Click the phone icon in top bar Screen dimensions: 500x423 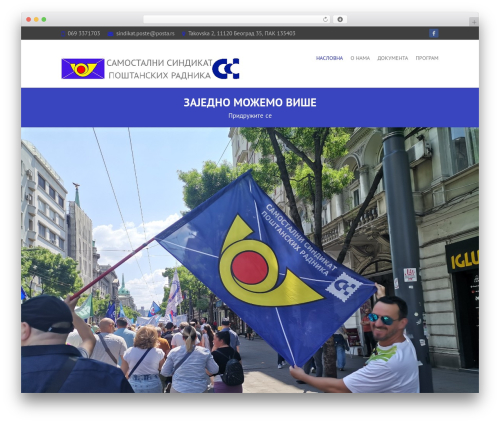pyautogui.click(x=63, y=34)
